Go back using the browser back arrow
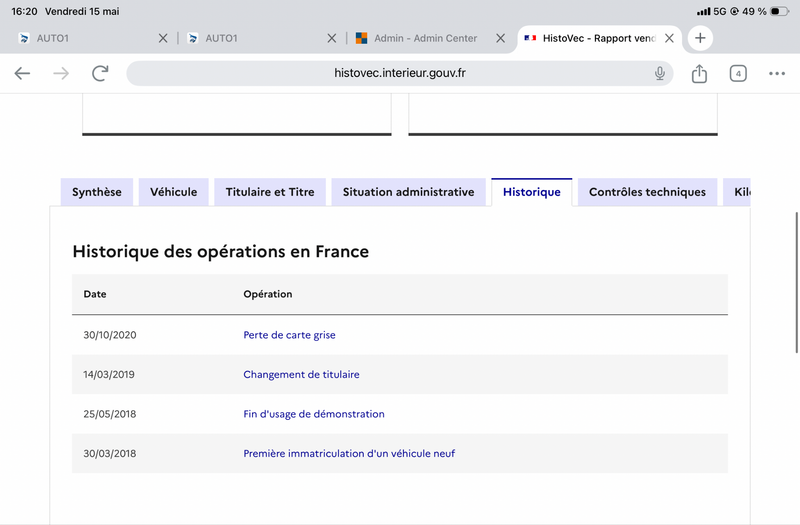 22,73
